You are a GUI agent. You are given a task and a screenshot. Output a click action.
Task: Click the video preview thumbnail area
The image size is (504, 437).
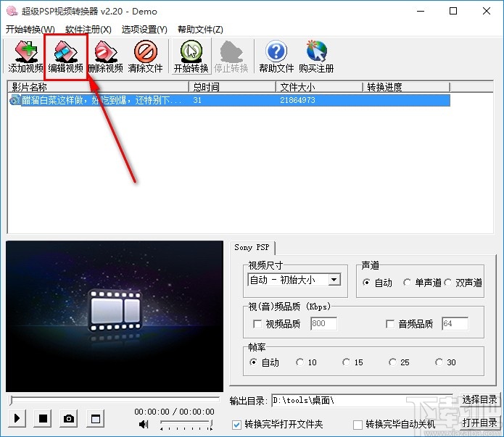click(x=115, y=316)
